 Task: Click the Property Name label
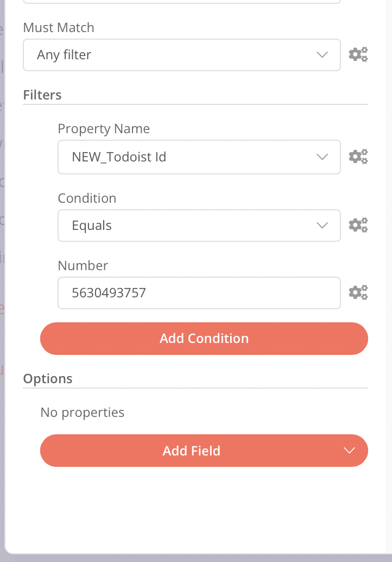[x=104, y=129]
